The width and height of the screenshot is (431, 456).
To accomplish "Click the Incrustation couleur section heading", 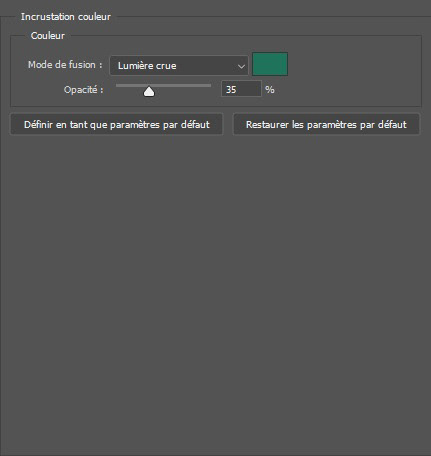I will tap(66, 17).
